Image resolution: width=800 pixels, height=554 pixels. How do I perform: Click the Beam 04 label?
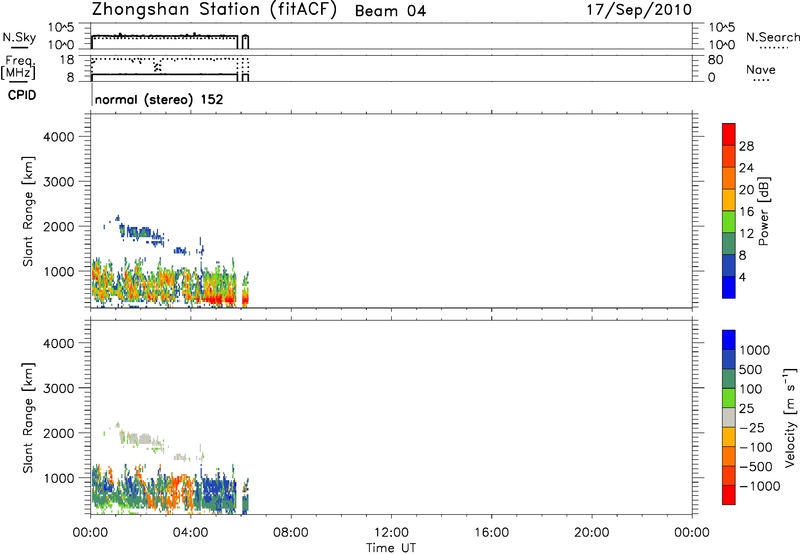click(x=390, y=11)
